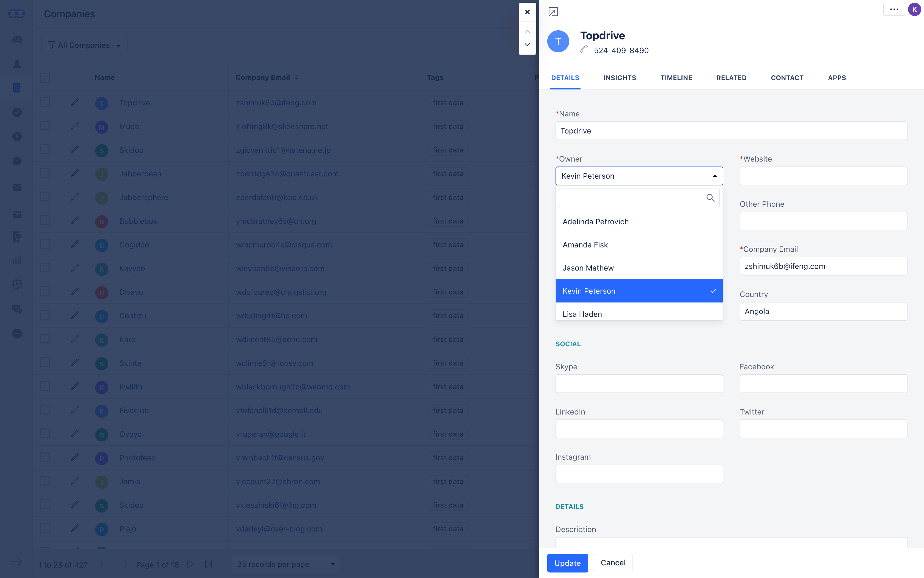Image resolution: width=924 pixels, height=578 pixels.
Task: Click the owner search input field
Action: pyautogui.click(x=639, y=198)
